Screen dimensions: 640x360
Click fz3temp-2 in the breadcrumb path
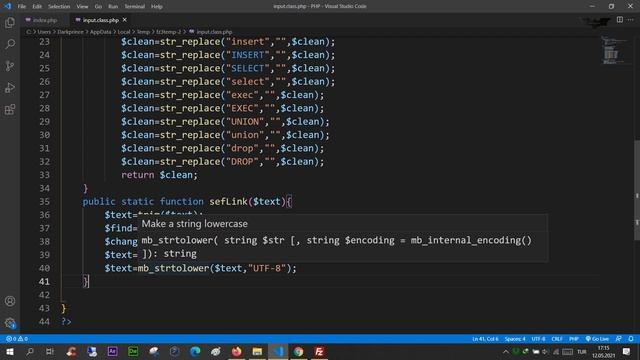(x=169, y=32)
